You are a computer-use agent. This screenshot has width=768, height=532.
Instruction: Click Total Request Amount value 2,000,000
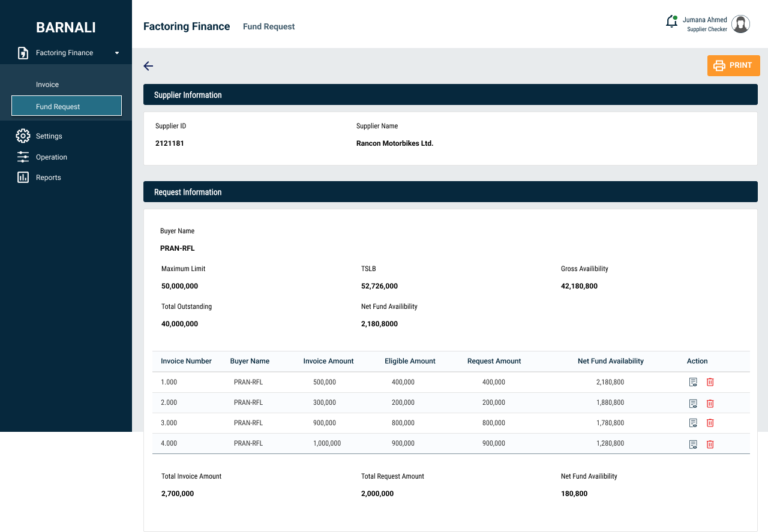point(377,494)
